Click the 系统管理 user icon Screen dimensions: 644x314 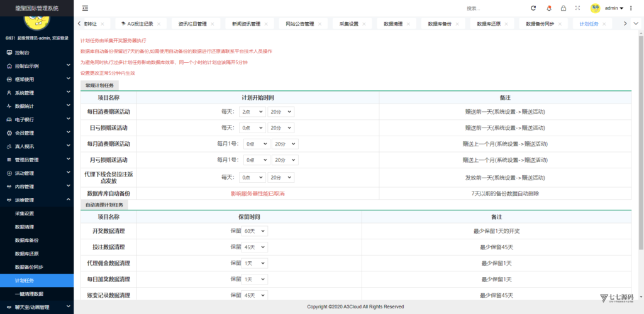[x=9, y=93]
